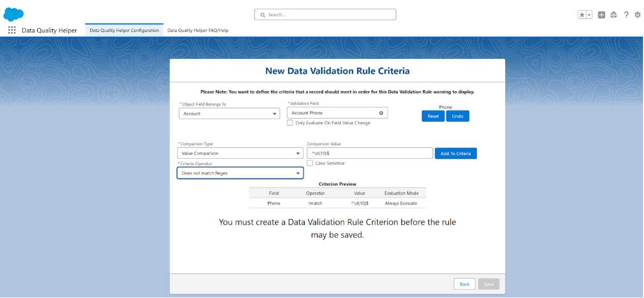The height and width of the screenshot is (298, 644).
Task: Open the Data Quality Helper FAQ/Help tab
Action: pos(198,30)
